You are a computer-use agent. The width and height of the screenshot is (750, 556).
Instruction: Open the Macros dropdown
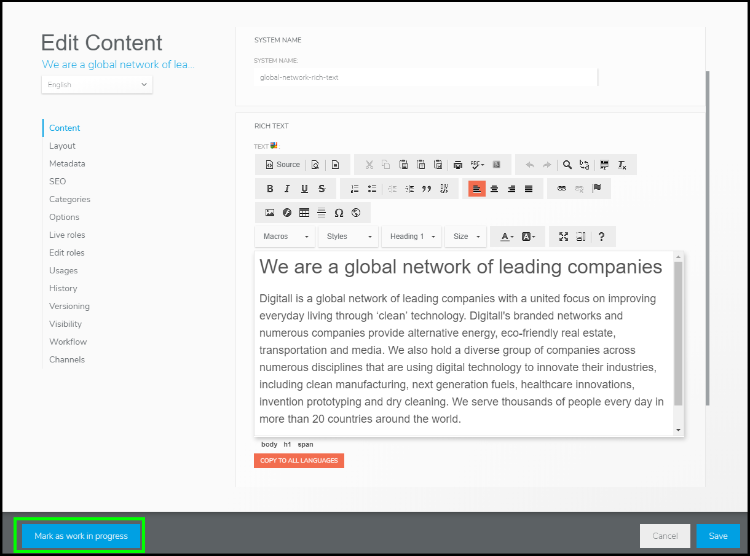[x=285, y=236]
